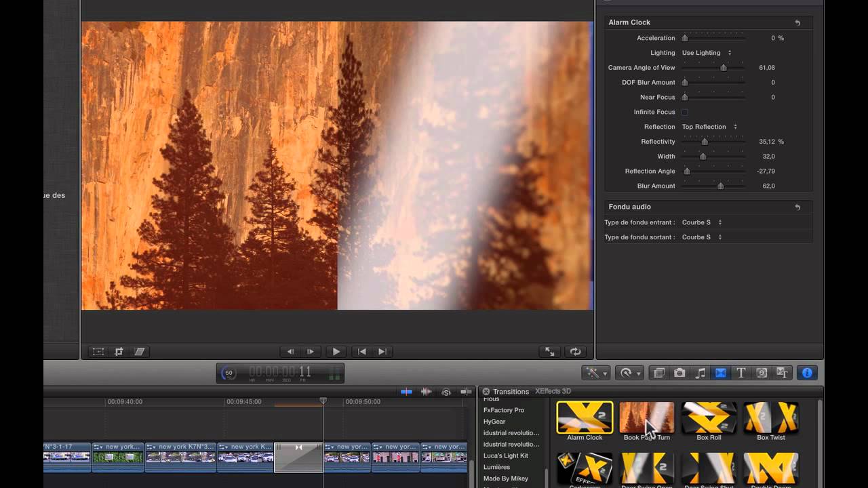Select the Box Twist transition
The height and width of the screenshot is (488, 868).
point(771,418)
